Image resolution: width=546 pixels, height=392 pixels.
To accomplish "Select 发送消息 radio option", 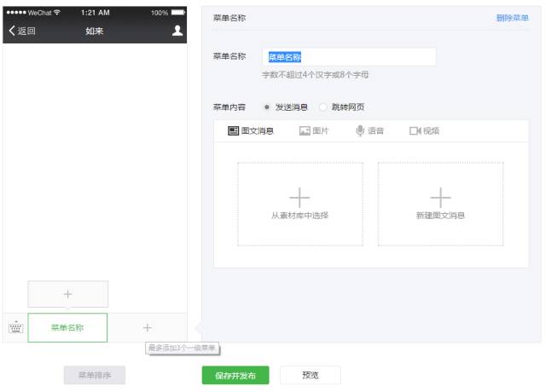I will tap(267, 107).
